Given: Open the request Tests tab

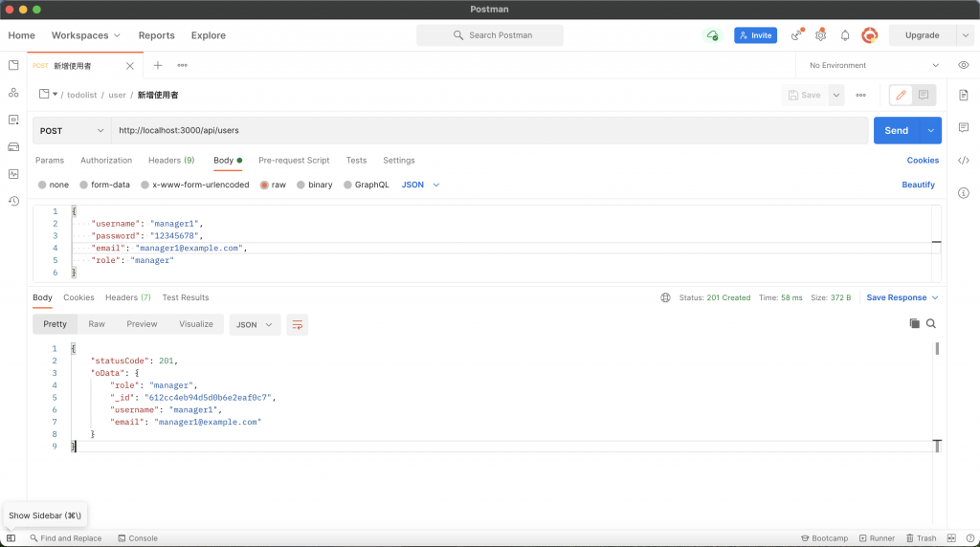Looking at the screenshot, I should tap(356, 161).
